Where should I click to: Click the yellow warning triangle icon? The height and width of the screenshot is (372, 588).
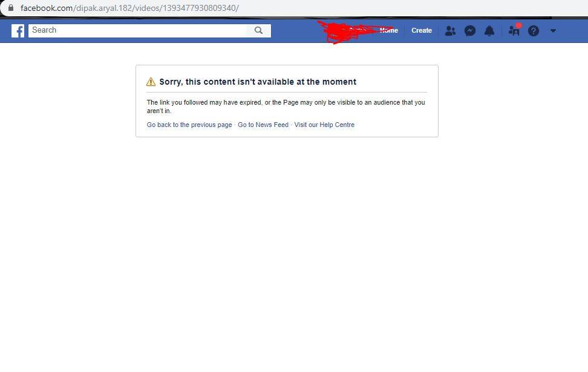(151, 82)
